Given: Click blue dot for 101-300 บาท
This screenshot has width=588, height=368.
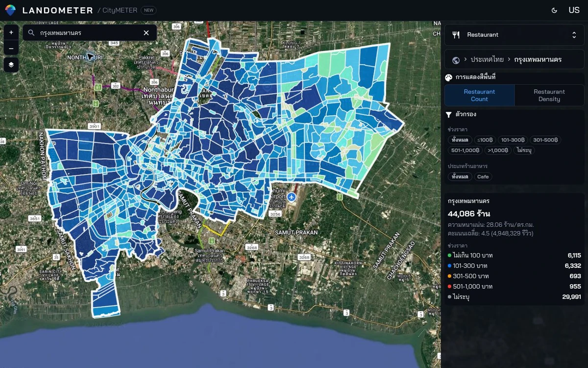Looking at the screenshot, I should (450, 266).
